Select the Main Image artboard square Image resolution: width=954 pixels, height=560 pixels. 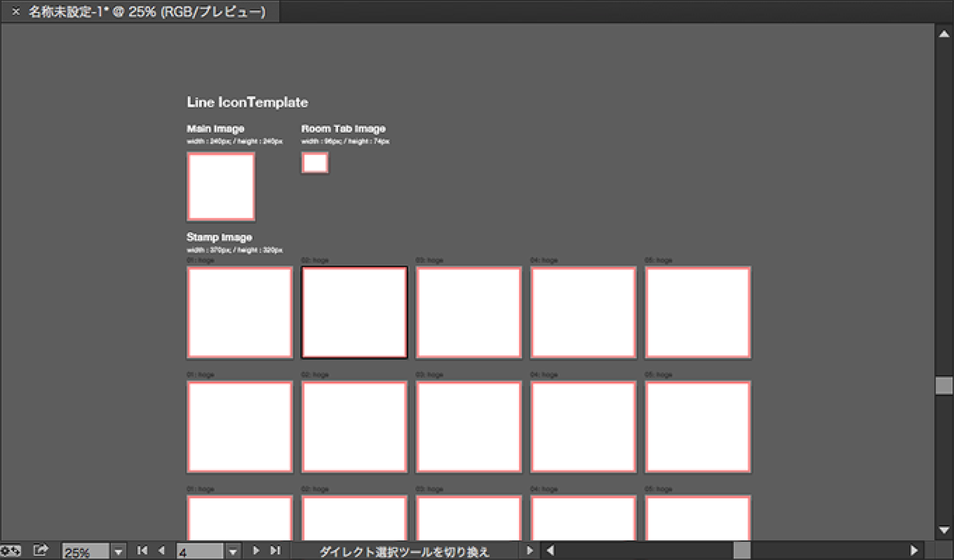[x=221, y=187]
